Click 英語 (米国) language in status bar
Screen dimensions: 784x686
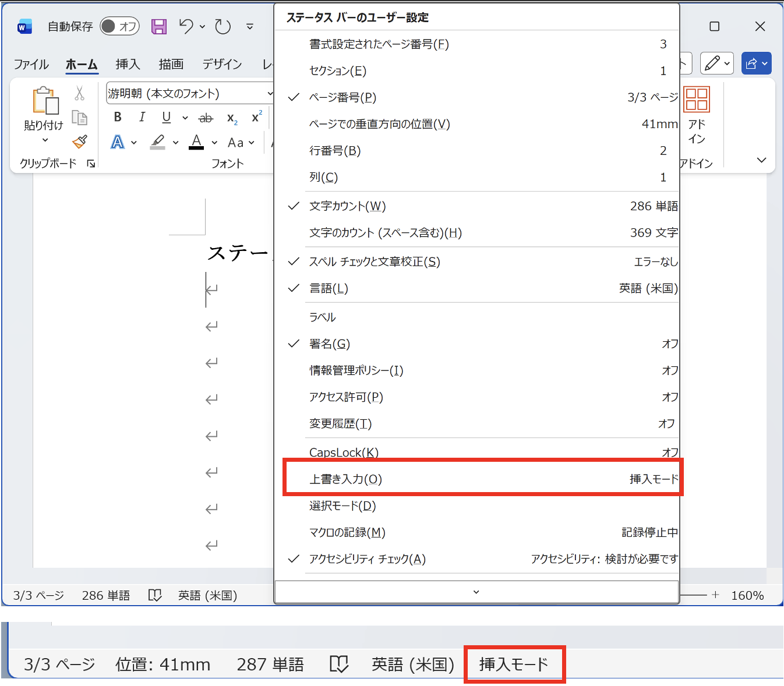(x=207, y=595)
